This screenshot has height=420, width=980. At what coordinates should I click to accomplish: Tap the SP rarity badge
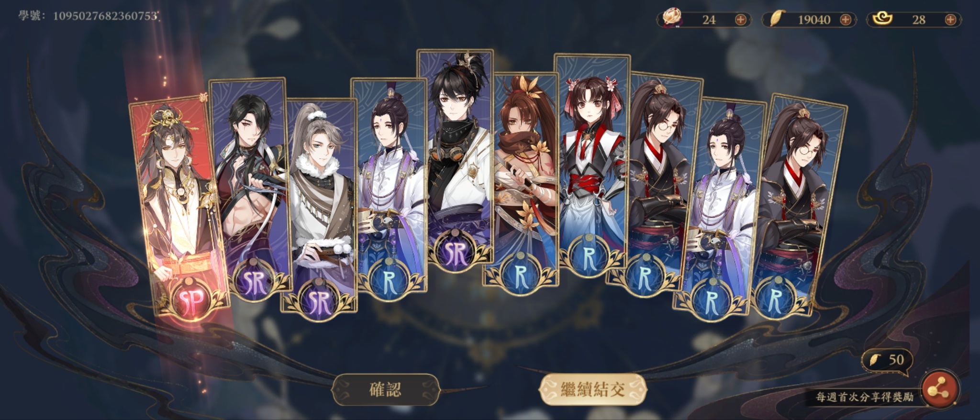192,300
